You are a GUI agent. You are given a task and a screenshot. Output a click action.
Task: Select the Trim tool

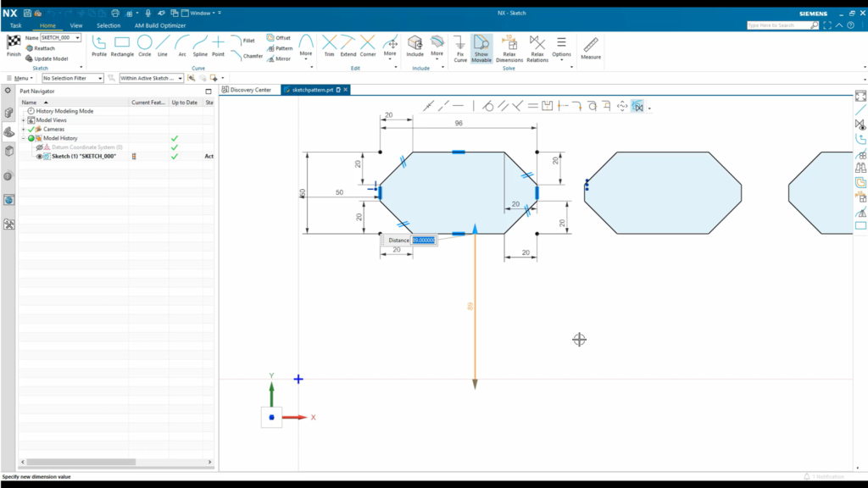point(330,47)
